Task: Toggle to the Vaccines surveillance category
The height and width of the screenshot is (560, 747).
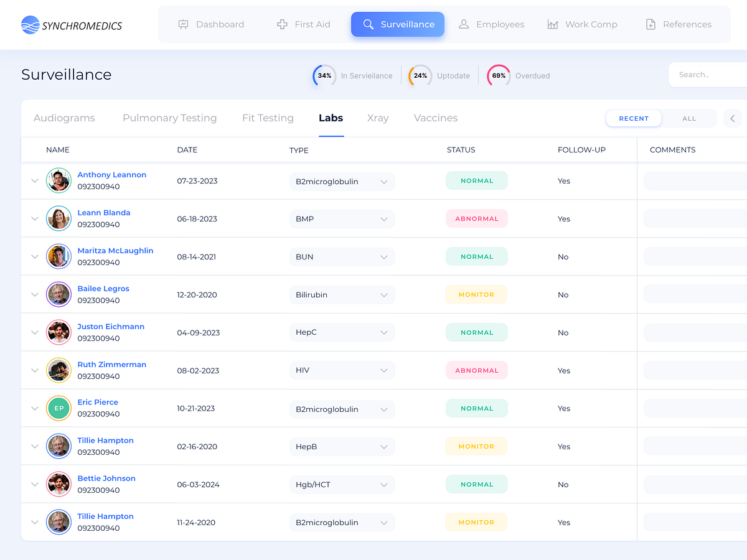Action: (x=435, y=118)
